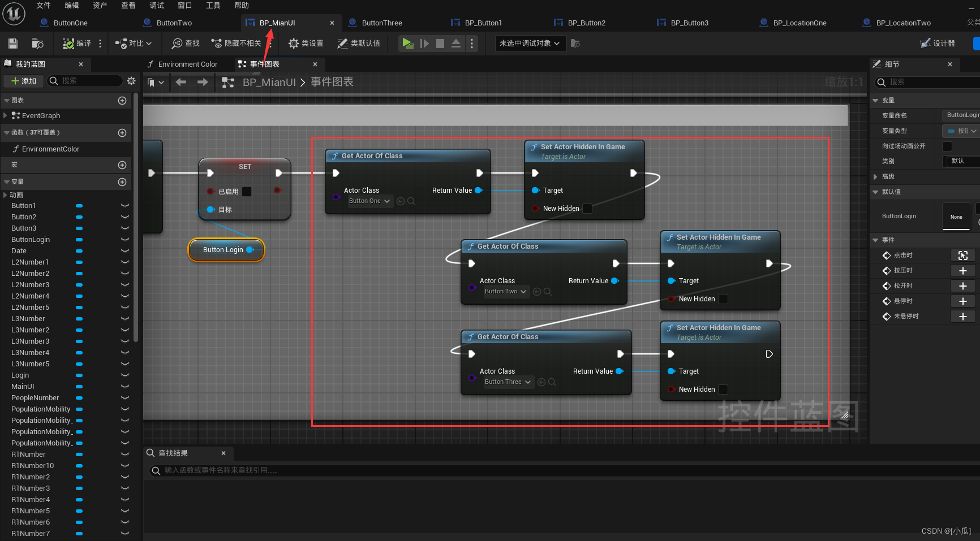The height and width of the screenshot is (541, 980).
Task: Open My Blueprint settings gear
Action: point(131,81)
